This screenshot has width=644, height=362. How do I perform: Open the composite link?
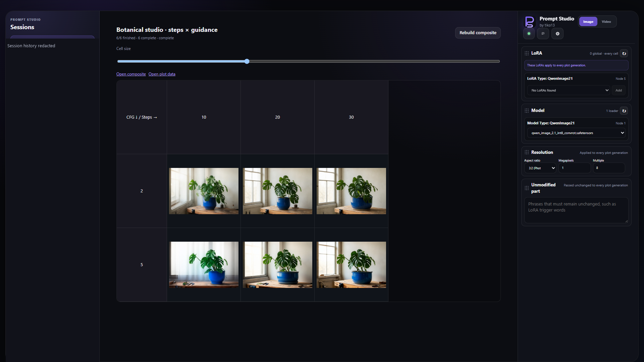[131, 74]
